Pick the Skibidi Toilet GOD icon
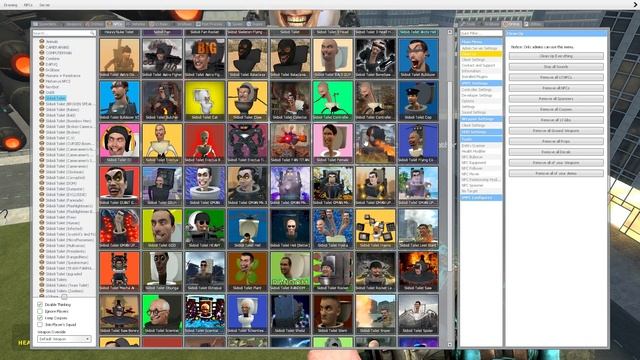The height and width of the screenshot is (360, 640). pyautogui.click(x=162, y=229)
